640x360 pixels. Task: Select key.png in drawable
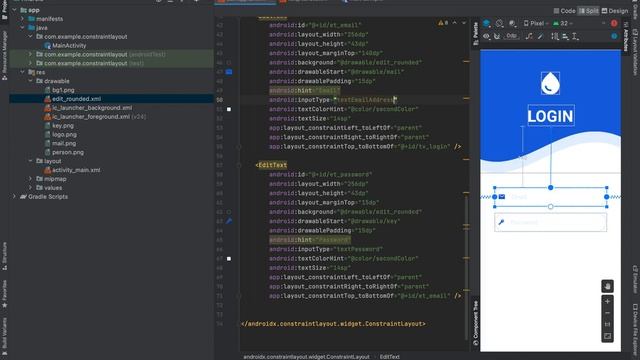click(59, 126)
